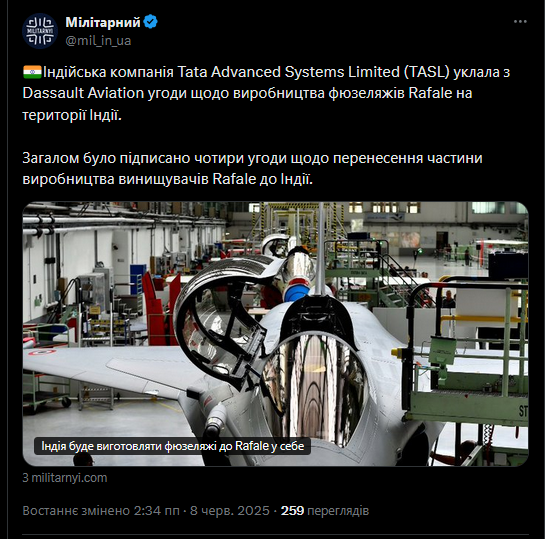Open the three-dot more options menu
This screenshot has width=545, height=539.
pyautogui.click(x=520, y=22)
